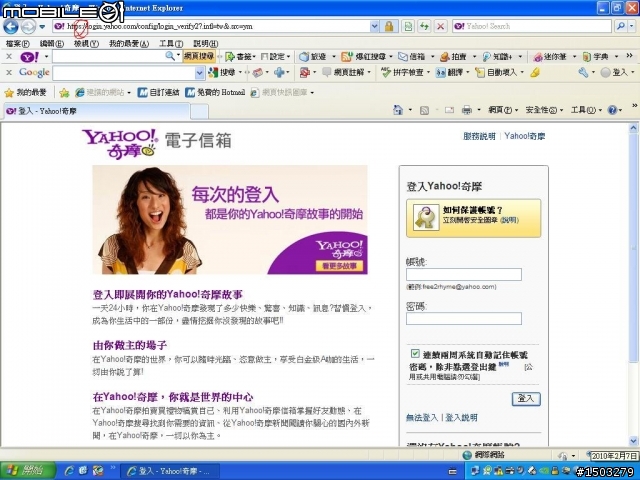Click the Yahoo toolbar search field

click(x=109, y=56)
